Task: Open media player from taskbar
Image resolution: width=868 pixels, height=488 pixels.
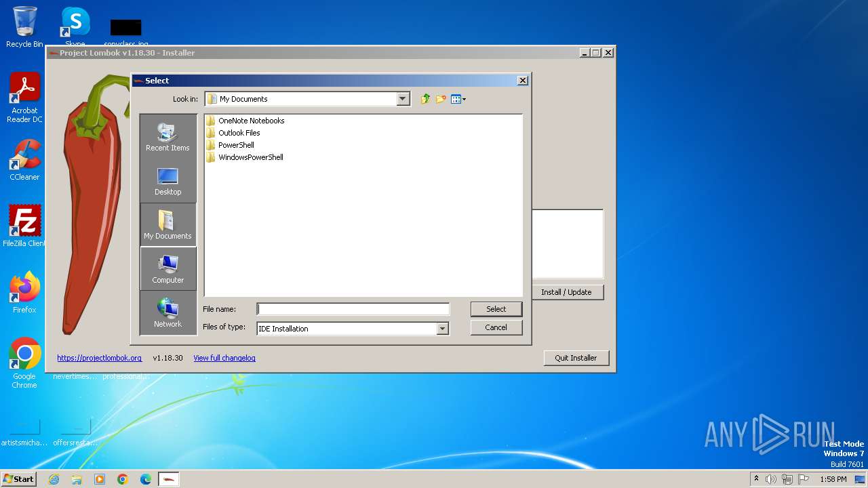Action: click(100, 479)
